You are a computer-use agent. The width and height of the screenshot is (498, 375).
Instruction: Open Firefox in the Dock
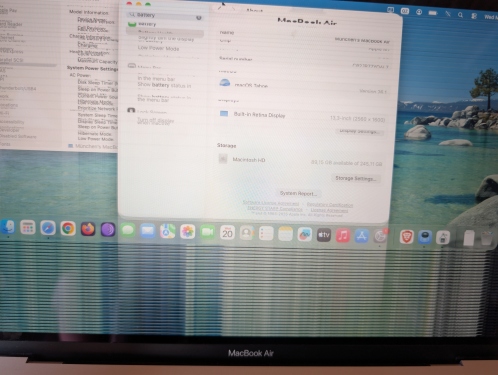point(88,229)
